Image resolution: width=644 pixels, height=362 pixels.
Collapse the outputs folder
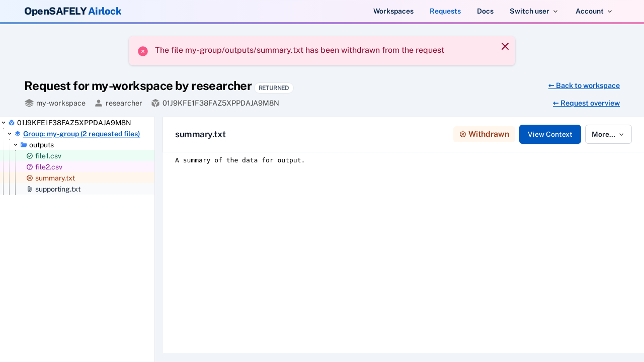tap(16, 145)
